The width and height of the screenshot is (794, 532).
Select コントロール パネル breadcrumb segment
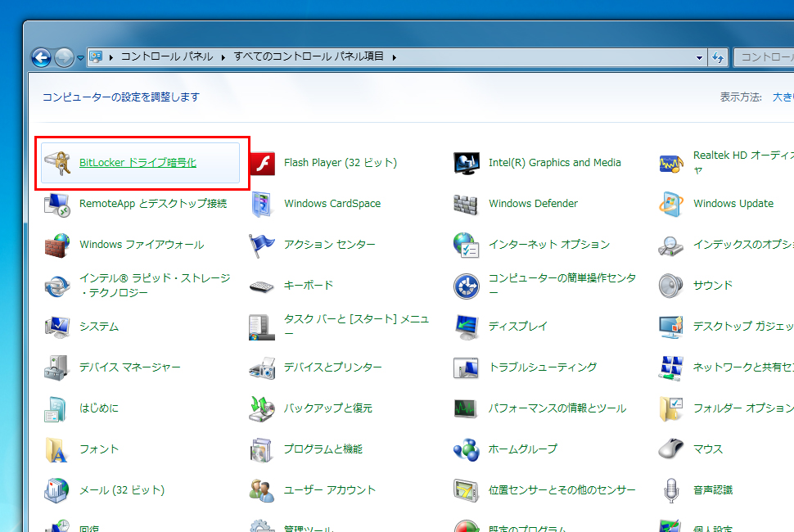point(167,56)
